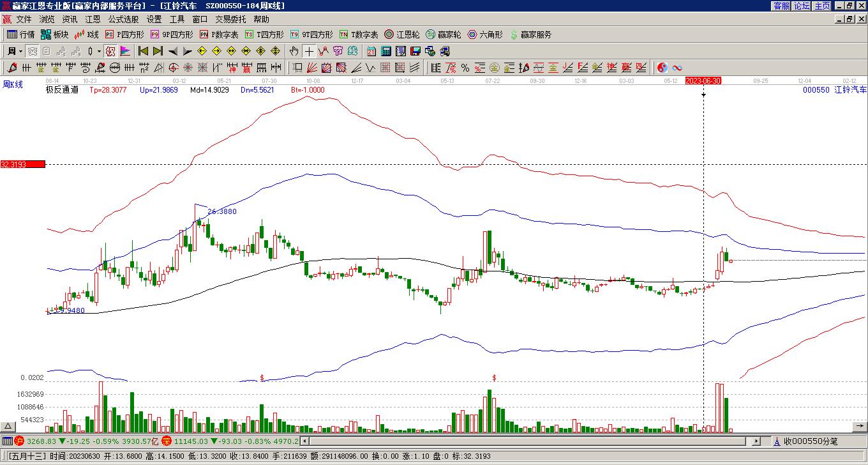Click the Tp=28.3077 indicator value

[x=108, y=90]
